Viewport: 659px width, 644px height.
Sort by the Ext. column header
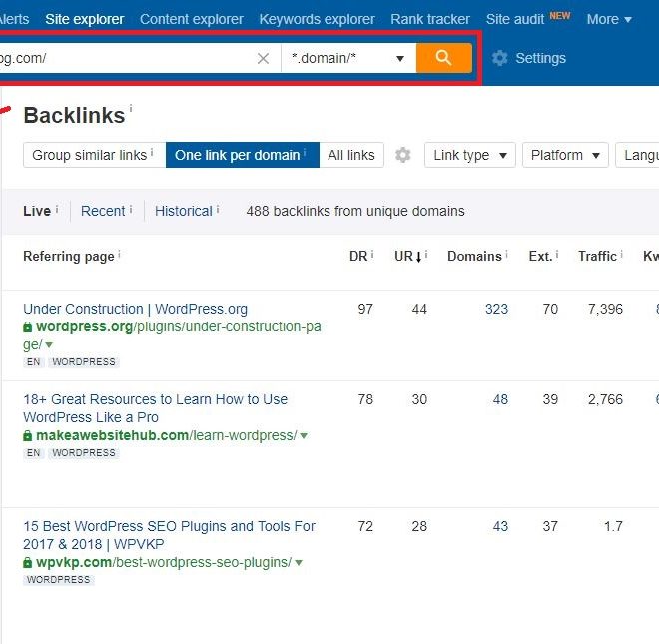tap(540, 256)
